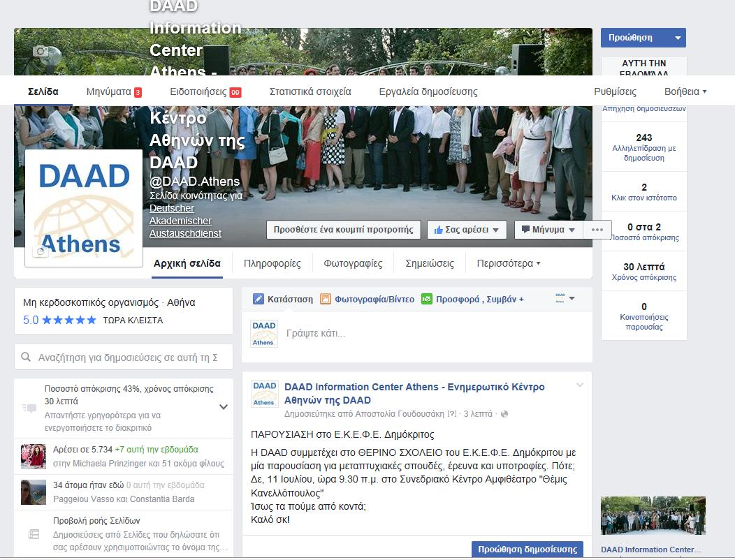The height and width of the screenshot is (560, 735).
Task: Click the Photo/Video icon in composer
Action: coord(326,299)
